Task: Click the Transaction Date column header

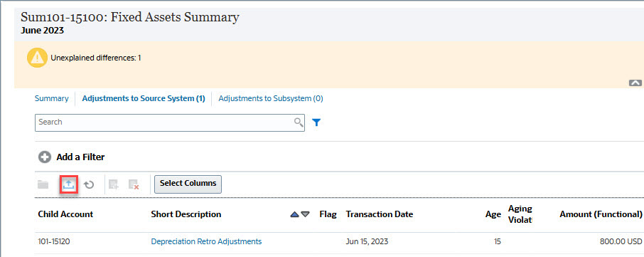Action: 380,214
